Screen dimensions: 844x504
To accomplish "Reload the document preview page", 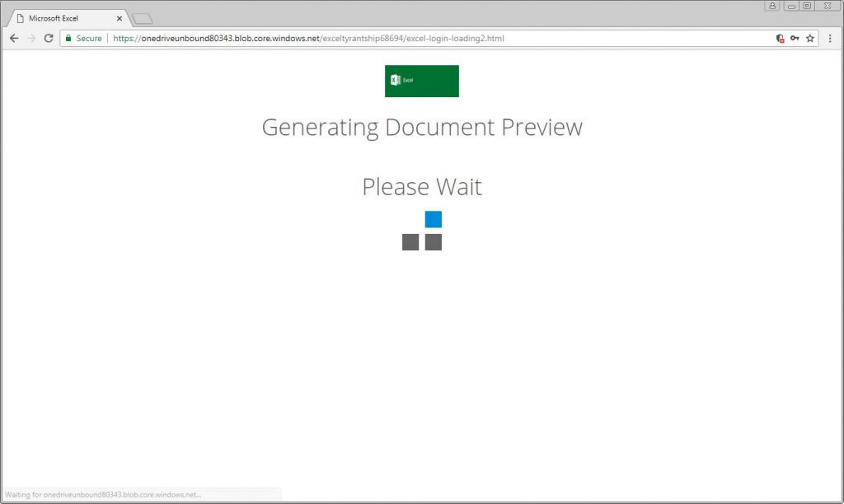I will pos(49,38).
